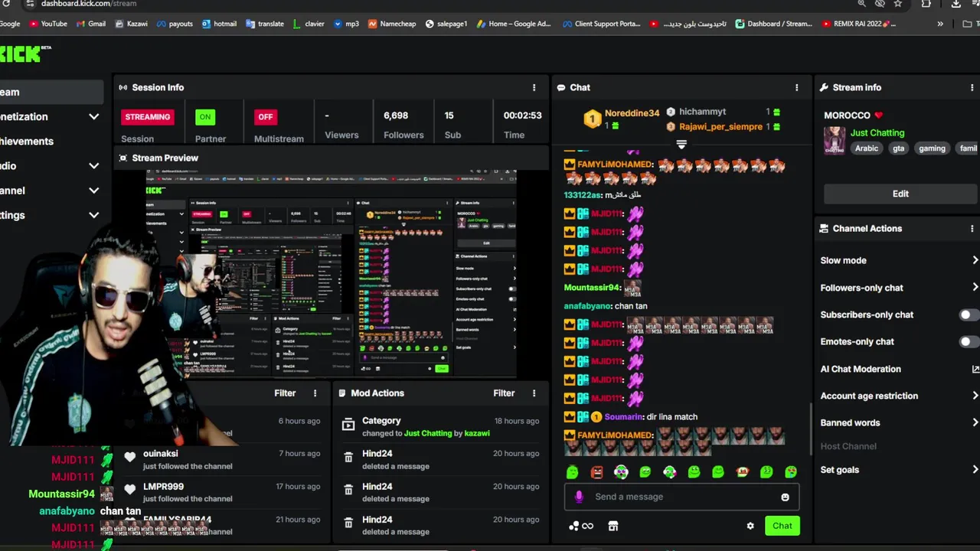
Task: Open Achievements in the sidebar
Action: click(x=27, y=141)
